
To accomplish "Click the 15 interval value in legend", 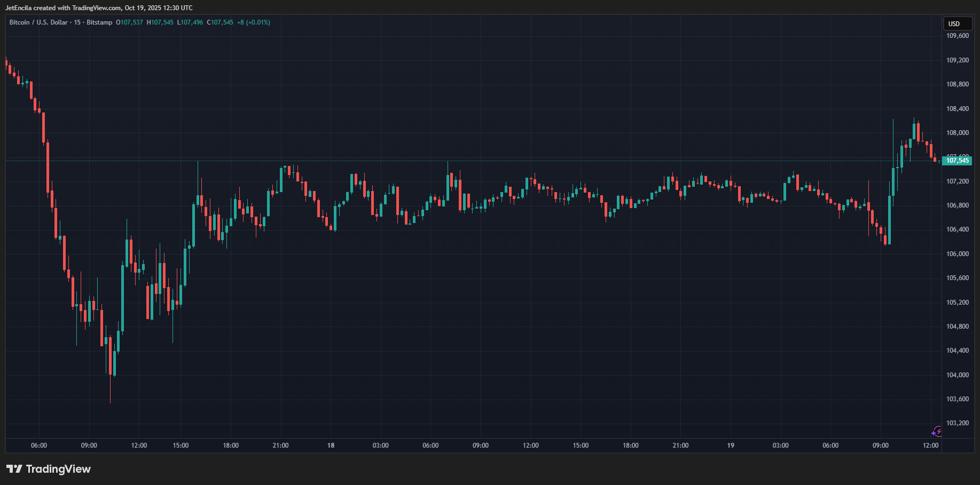I will (77, 22).
